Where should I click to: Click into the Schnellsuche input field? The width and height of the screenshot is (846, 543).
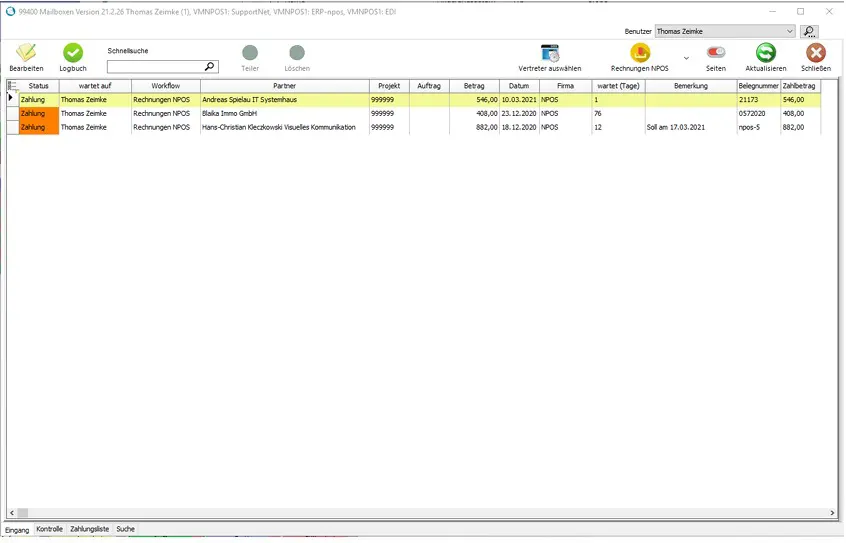pos(155,67)
